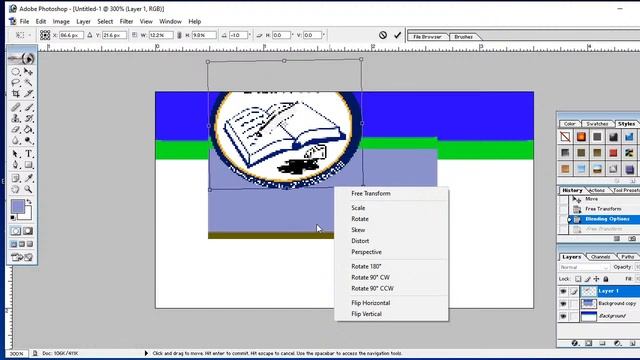This screenshot has height=360, width=640.
Task: Open the Normal blend mode dropdown
Action: click(x=584, y=267)
